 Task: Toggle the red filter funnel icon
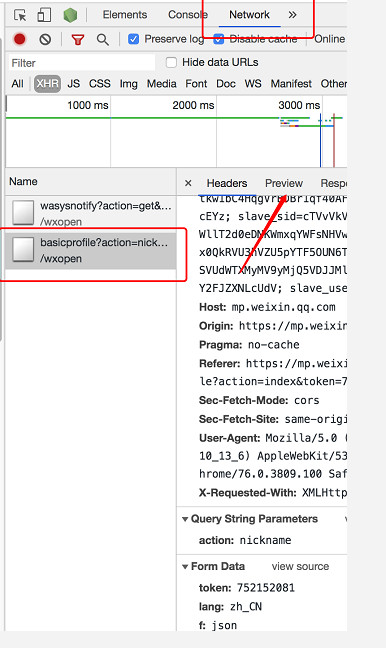click(78, 39)
